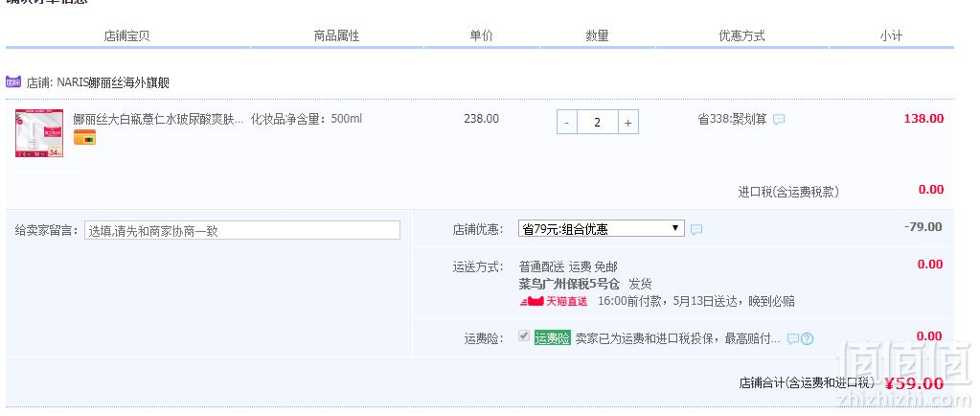Viewport: 980px width, 416px height.
Task: Click the 菜鸟广州保税5号仓 warehouse text
Action: click(x=571, y=284)
